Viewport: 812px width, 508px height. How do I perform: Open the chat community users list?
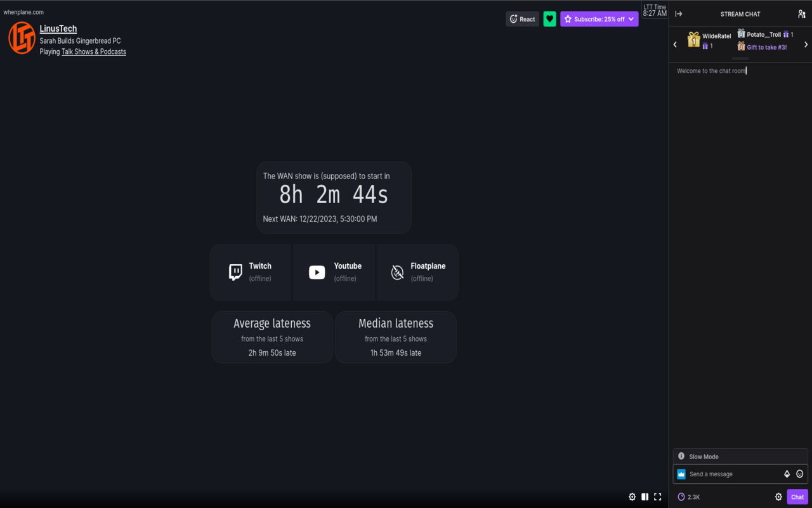(x=801, y=13)
